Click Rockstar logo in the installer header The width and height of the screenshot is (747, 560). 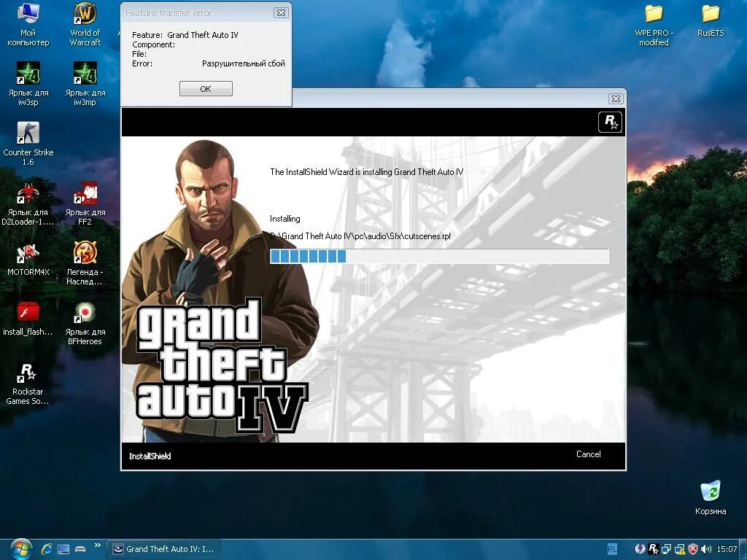point(610,122)
